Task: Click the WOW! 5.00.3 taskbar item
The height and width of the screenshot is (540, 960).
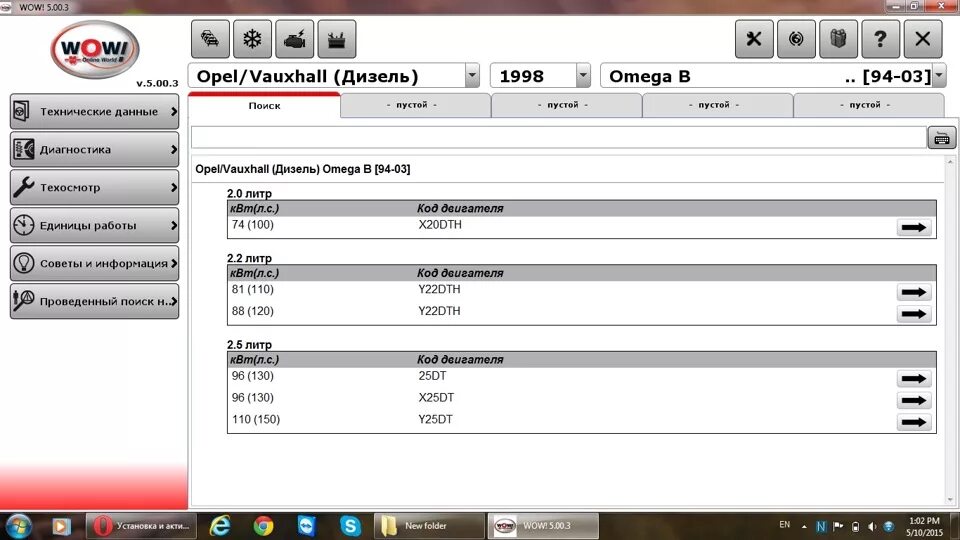Action: pos(543,526)
